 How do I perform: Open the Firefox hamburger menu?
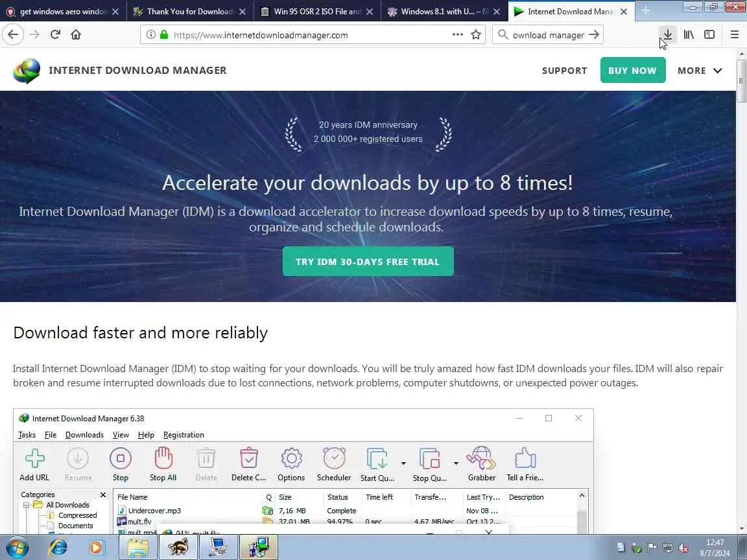coord(734,34)
